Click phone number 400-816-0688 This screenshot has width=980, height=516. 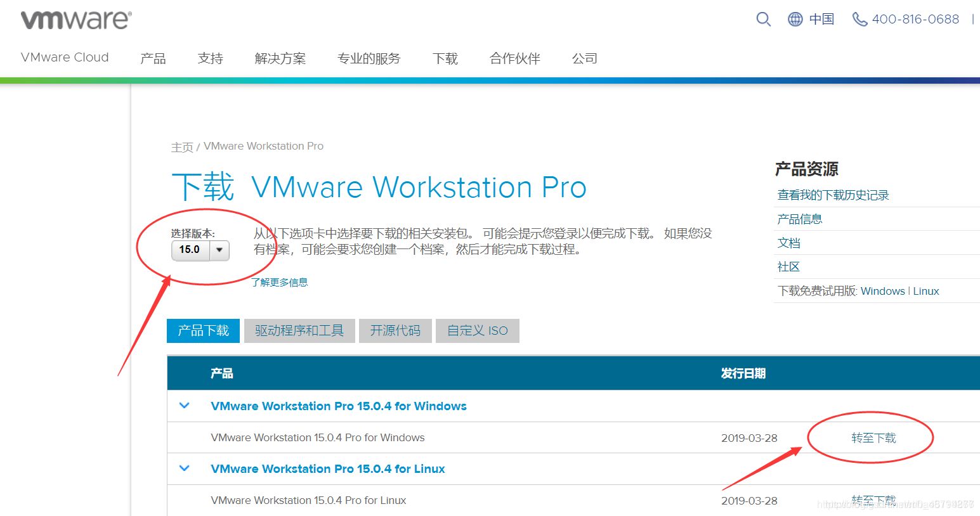tap(915, 20)
